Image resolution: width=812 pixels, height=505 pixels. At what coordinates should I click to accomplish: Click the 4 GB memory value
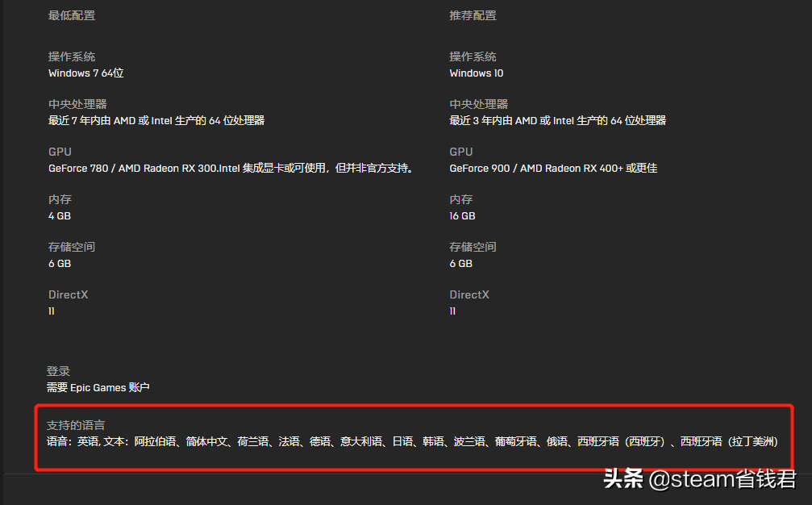pyautogui.click(x=60, y=216)
